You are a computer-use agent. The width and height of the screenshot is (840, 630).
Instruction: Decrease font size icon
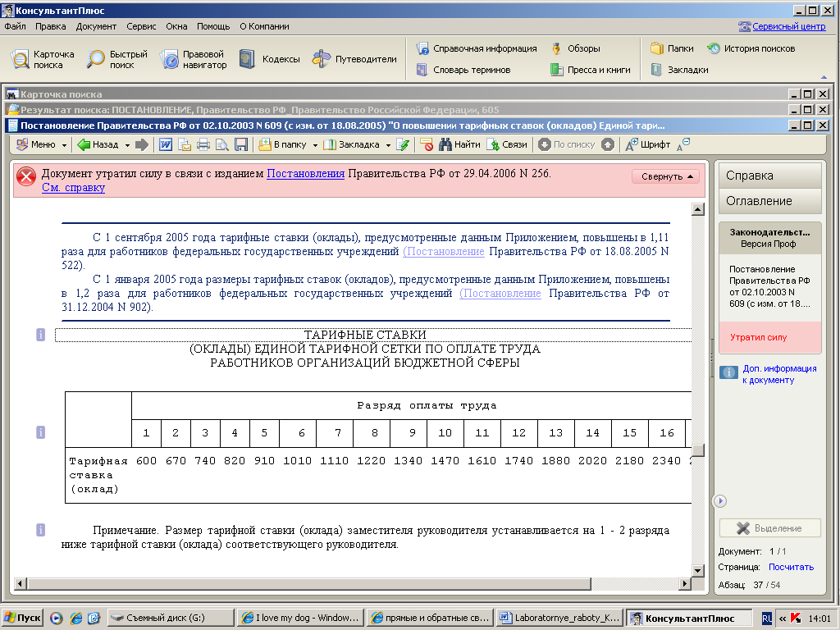point(683,144)
